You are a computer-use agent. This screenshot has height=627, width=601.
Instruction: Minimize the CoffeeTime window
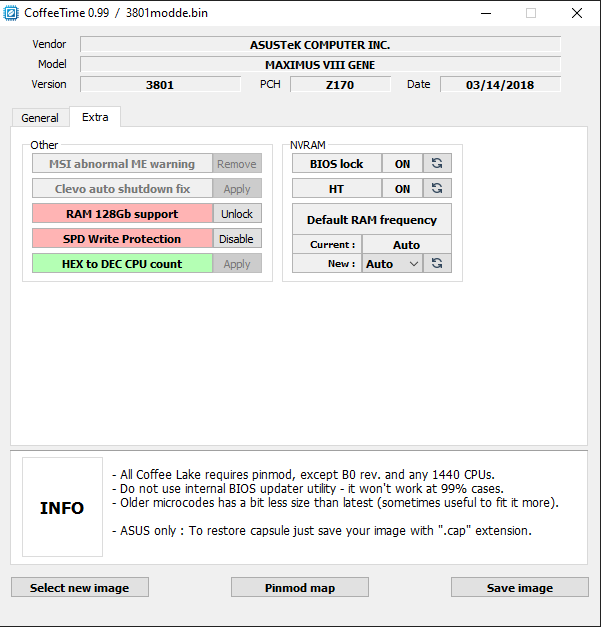point(486,13)
